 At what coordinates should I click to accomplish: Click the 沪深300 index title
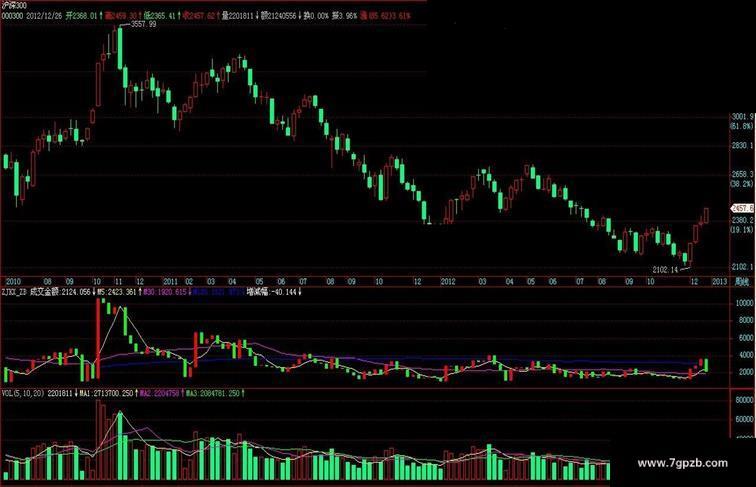(14, 6)
